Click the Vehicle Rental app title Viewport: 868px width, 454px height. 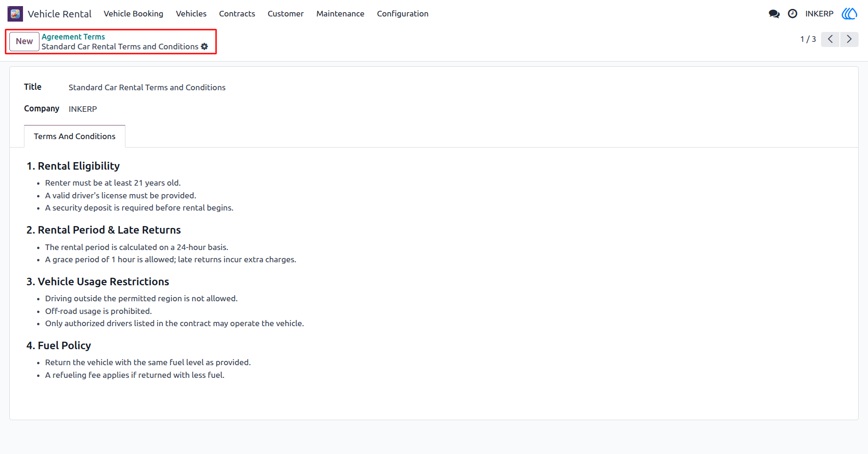click(60, 14)
